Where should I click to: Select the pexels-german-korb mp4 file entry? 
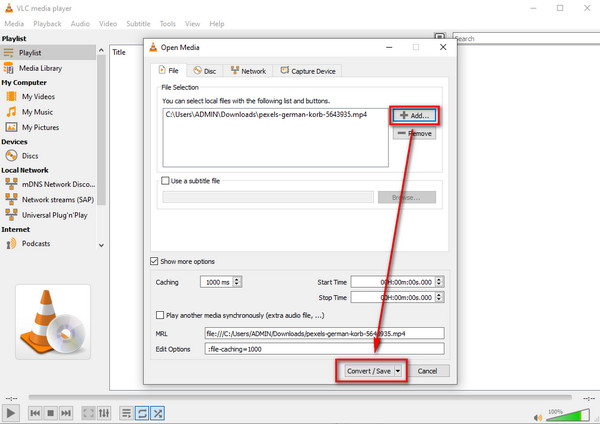pos(266,114)
